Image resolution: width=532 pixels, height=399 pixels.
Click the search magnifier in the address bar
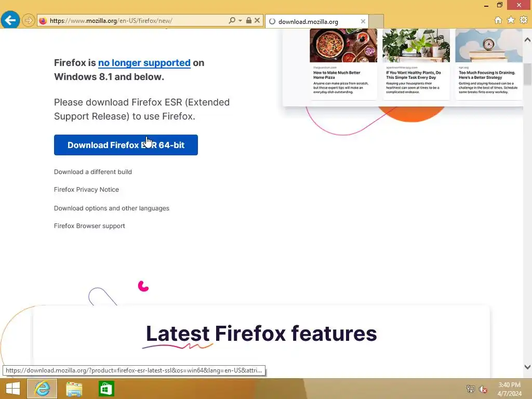pos(232,20)
